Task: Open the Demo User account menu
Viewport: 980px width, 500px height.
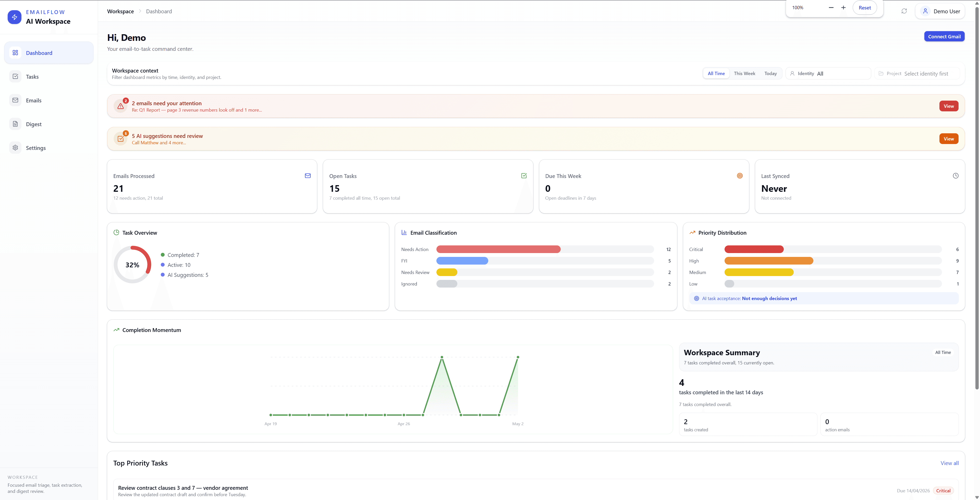Action: click(940, 11)
